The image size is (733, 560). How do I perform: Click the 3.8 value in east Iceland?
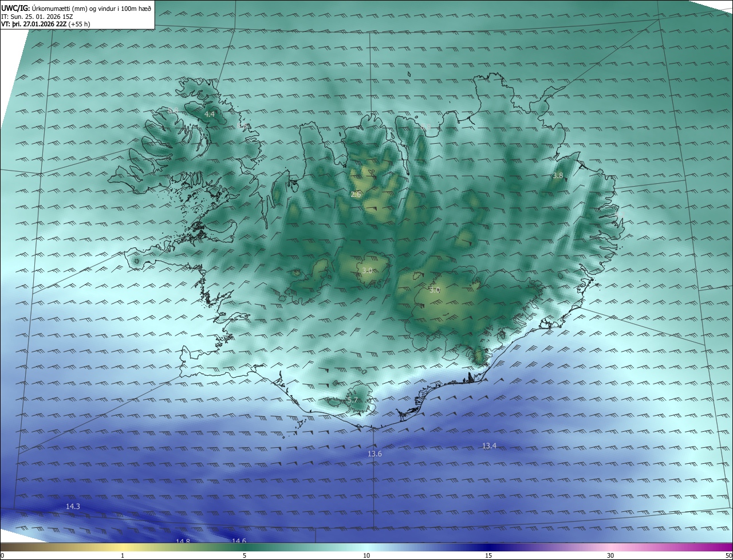point(558,176)
